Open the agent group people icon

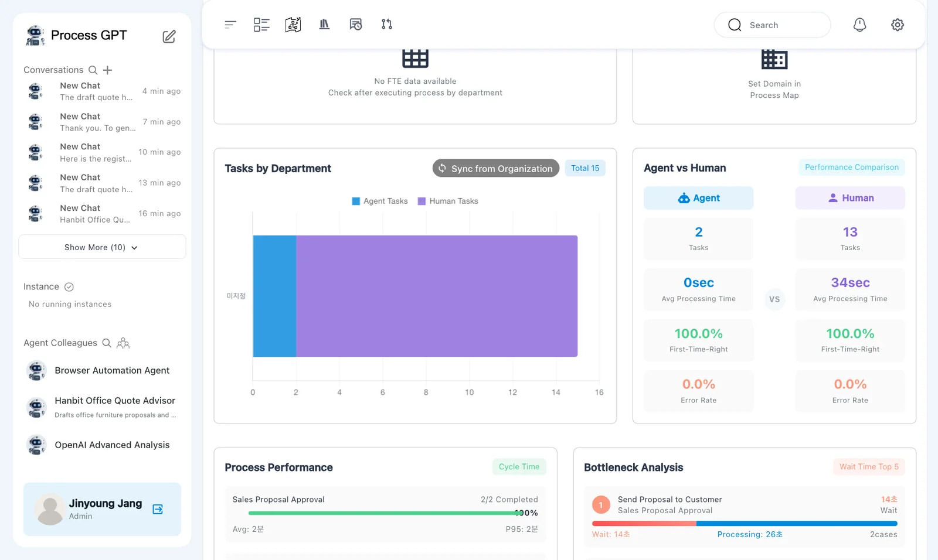click(x=123, y=343)
